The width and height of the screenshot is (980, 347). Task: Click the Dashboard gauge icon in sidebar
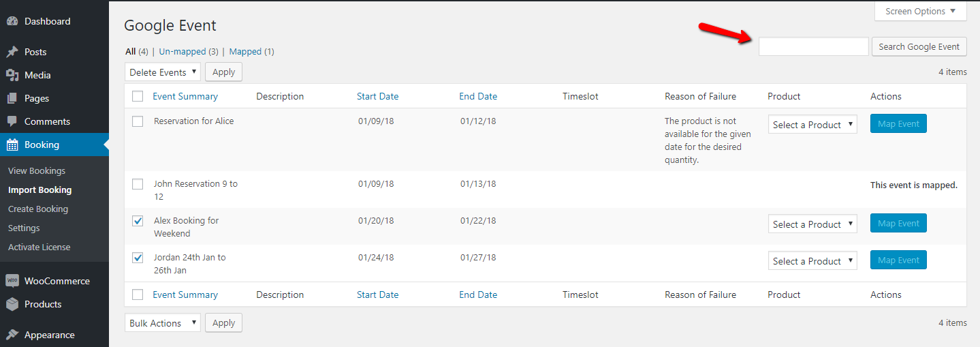12,21
